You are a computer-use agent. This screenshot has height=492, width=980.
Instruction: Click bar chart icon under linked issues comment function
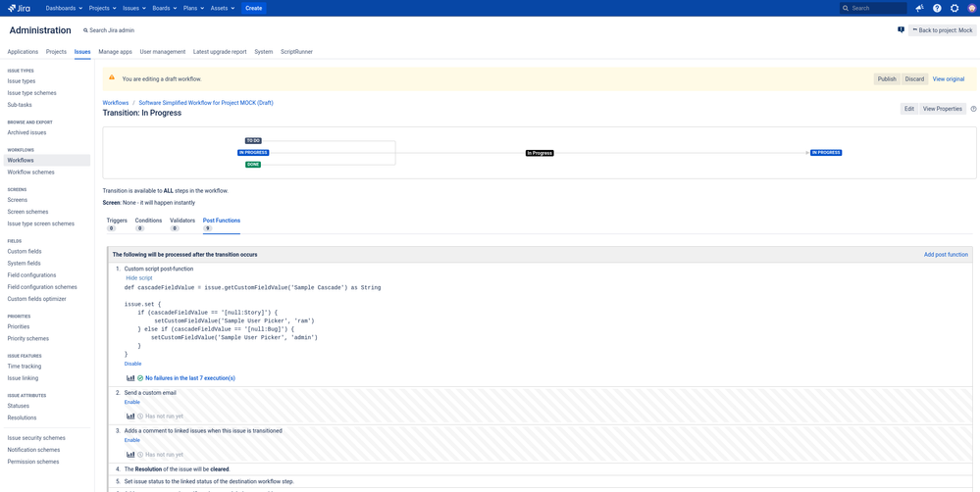click(130, 455)
